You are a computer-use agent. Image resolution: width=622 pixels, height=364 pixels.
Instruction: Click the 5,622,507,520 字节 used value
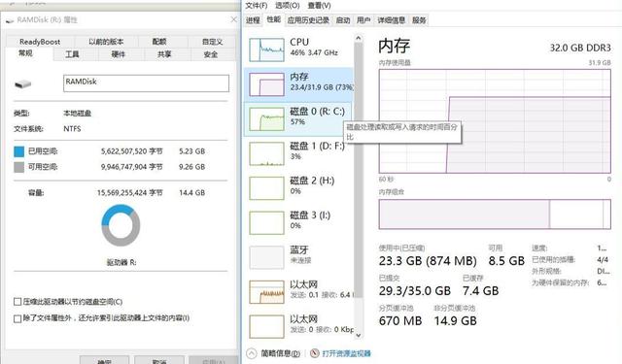132,151
